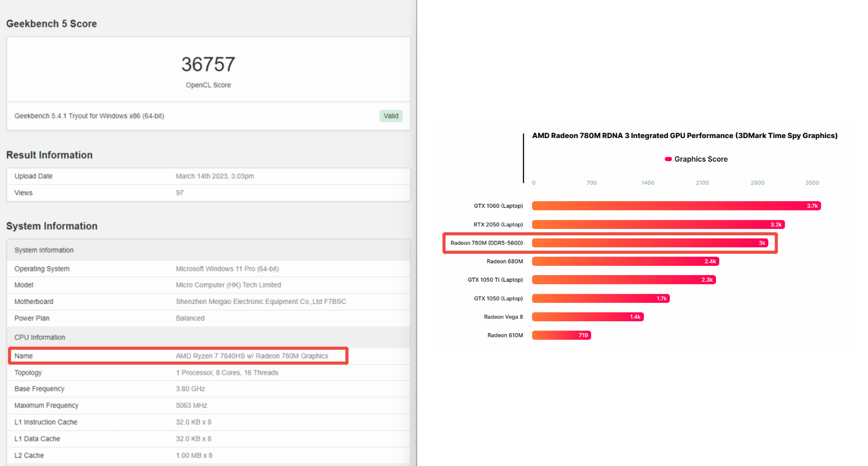Select the CPU Information section header
The height and width of the screenshot is (466, 868).
[40, 337]
